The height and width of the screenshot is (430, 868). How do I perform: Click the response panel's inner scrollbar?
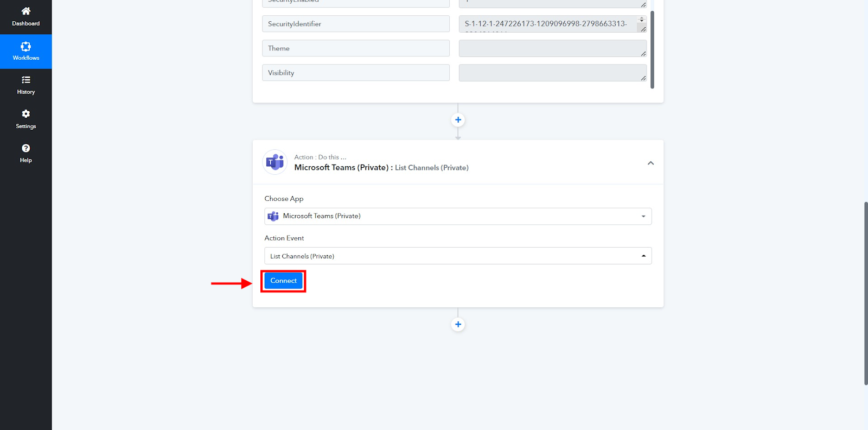(x=652, y=49)
